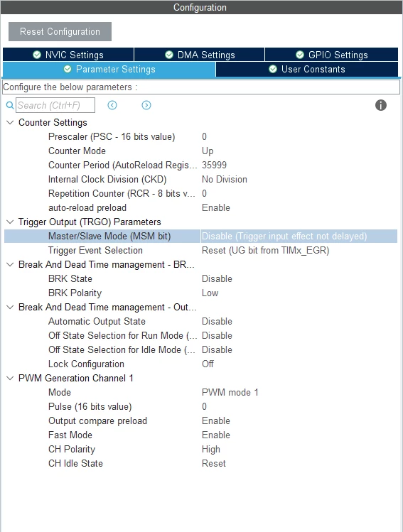Switch to the NVIC Settings tab

(x=68, y=55)
